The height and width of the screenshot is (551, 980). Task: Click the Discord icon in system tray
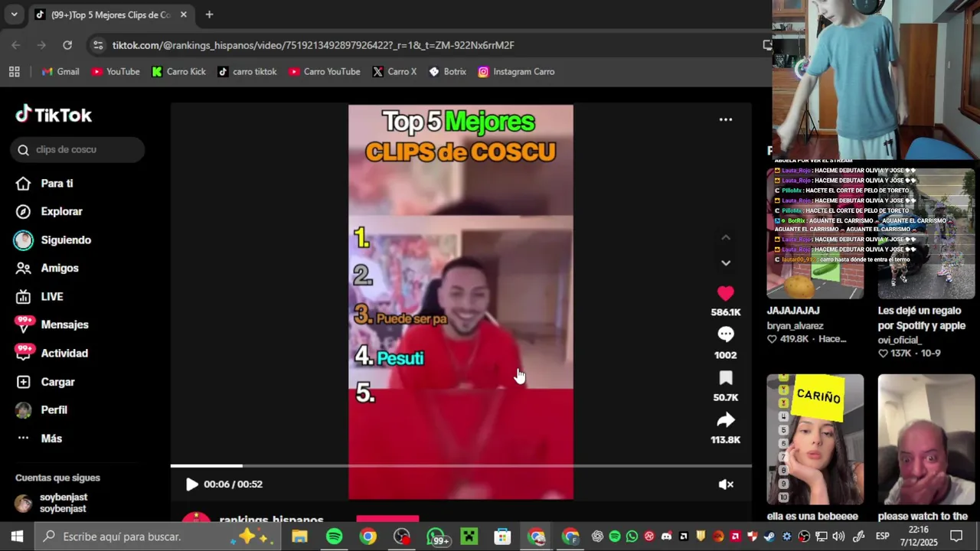[666, 536]
